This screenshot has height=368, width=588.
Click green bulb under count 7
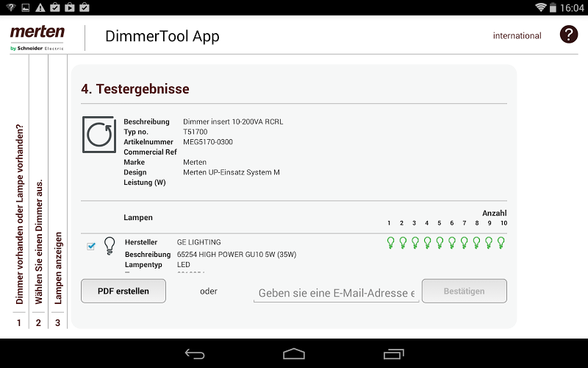[x=465, y=243]
